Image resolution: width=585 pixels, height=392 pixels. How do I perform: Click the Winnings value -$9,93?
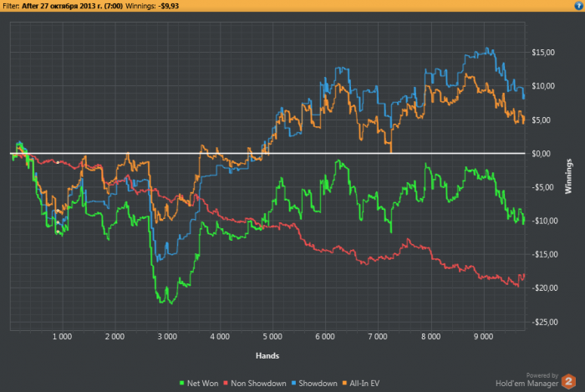(168, 6)
